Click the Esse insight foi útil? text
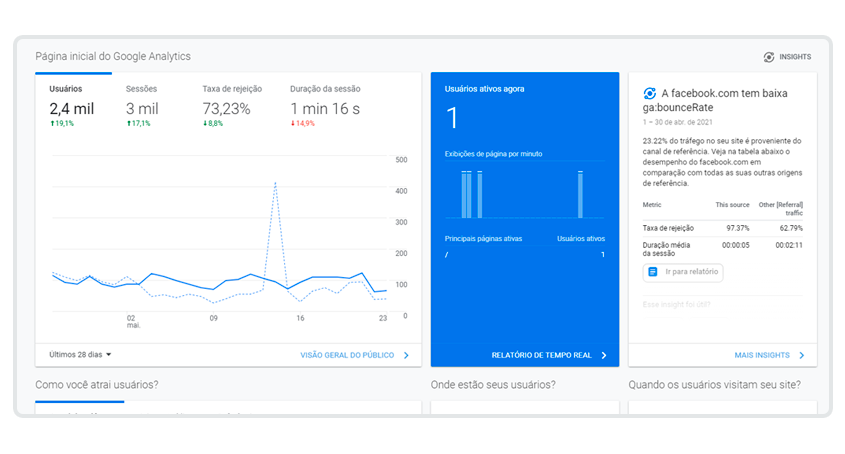 pyautogui.click(x=676, y=305)
